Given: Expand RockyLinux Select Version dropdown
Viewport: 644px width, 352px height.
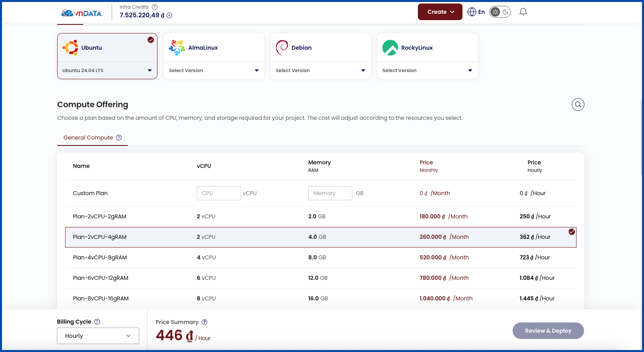Looking at the screenshot, I should [427, 71].
